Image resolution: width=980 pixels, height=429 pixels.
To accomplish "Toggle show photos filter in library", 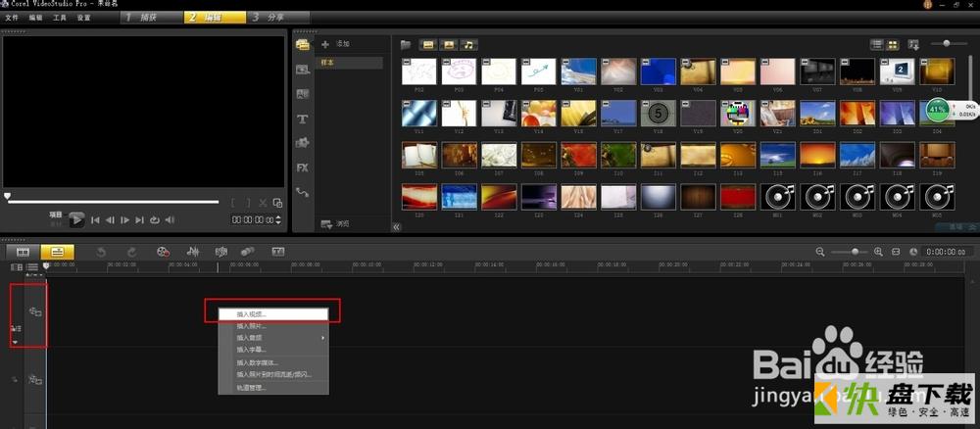I will click(448, 44).
